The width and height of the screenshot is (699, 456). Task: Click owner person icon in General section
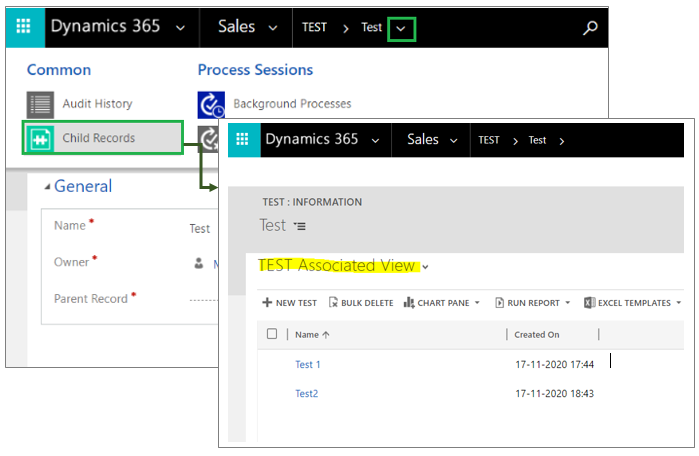pyautogui.click(x=199, y=263)
